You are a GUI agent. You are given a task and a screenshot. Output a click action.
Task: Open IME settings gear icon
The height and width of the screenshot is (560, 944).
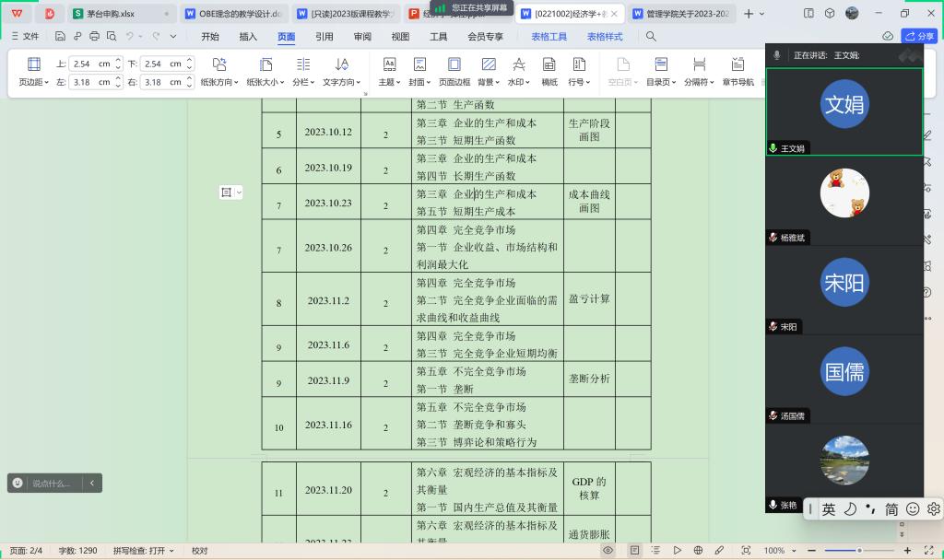(x=933, y=508)
